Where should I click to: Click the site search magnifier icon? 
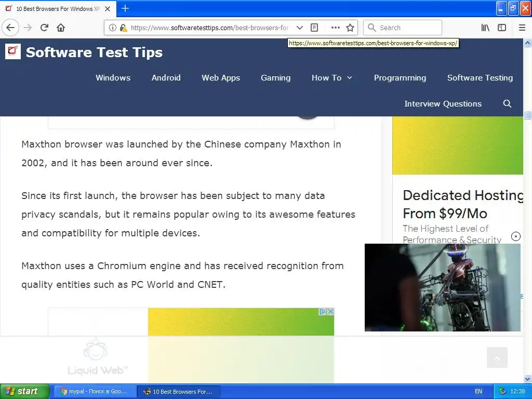pyautogui.click(x=507, y=104)
